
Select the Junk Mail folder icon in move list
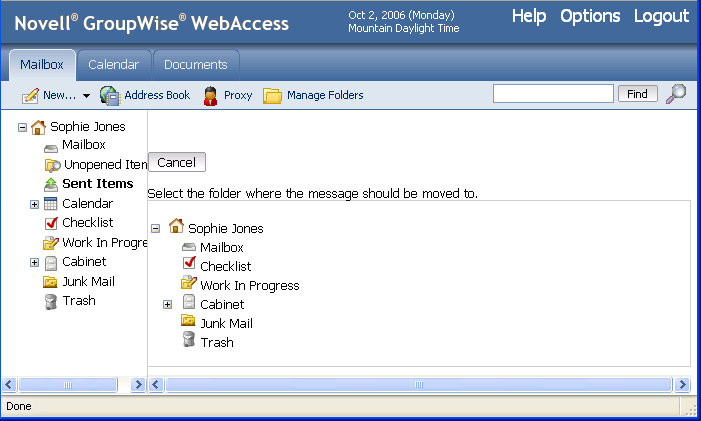click(x=188, y=323)
